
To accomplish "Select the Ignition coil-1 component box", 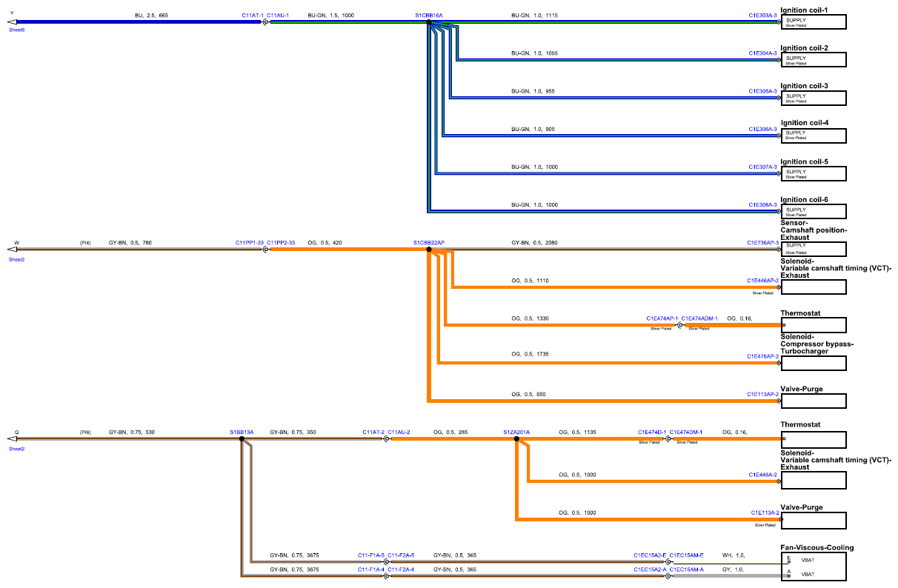I will coord(814,21).
